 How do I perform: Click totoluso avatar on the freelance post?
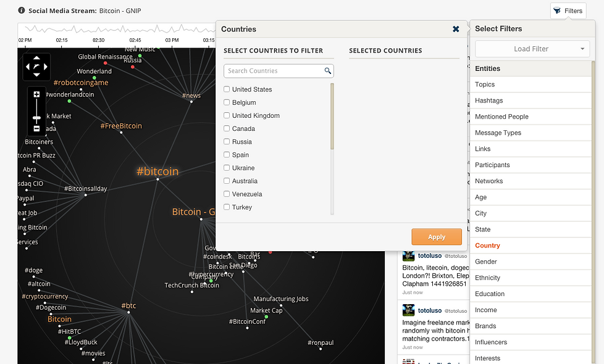(x=408, y=310)
